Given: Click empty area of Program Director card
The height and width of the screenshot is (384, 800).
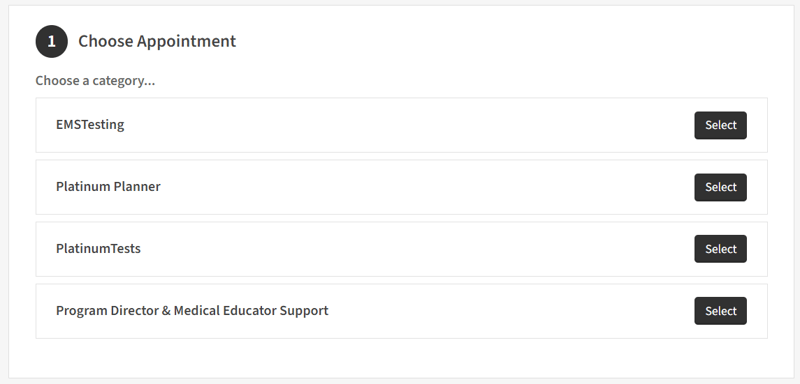Looking at the screenshot, I should tap(510, 311).
